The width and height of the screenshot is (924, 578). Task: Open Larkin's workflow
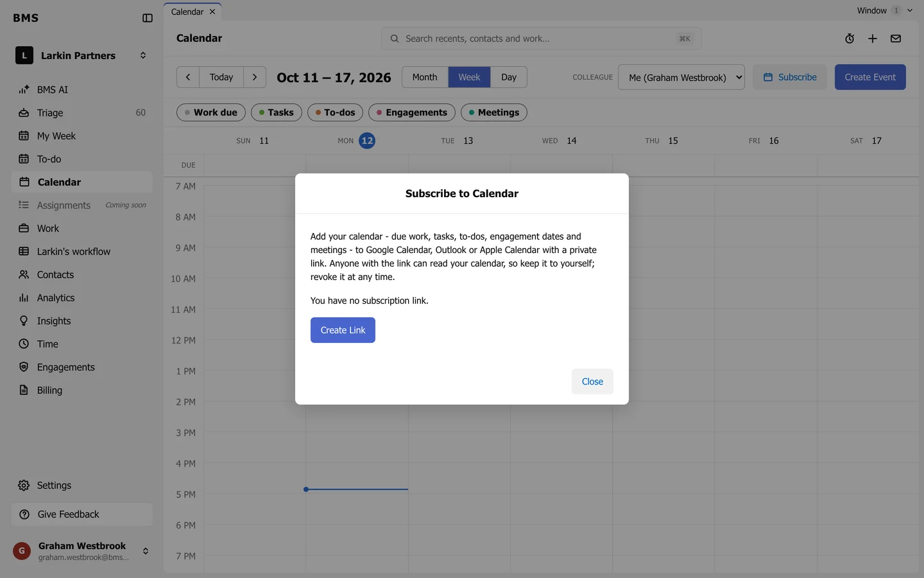click(82, 252)
